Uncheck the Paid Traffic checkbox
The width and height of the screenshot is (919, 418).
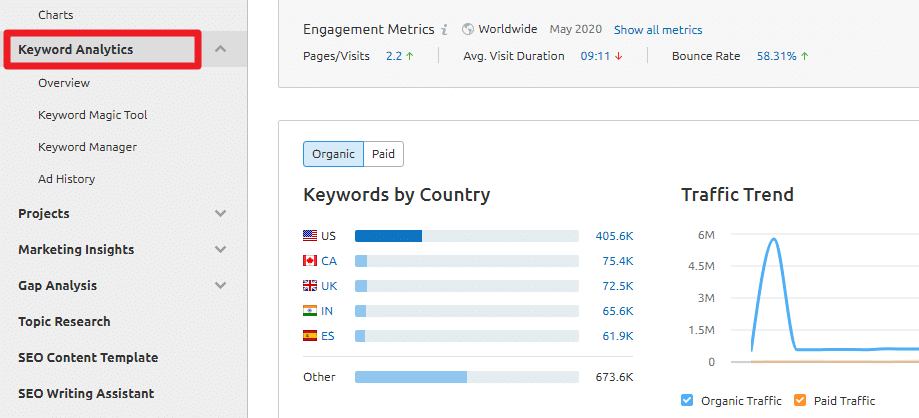[799, 400]
